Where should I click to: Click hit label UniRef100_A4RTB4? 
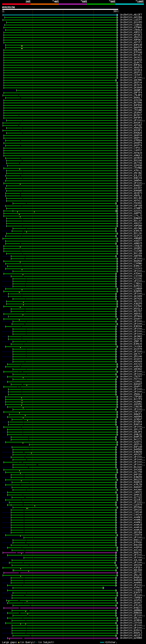pos(131,256)
